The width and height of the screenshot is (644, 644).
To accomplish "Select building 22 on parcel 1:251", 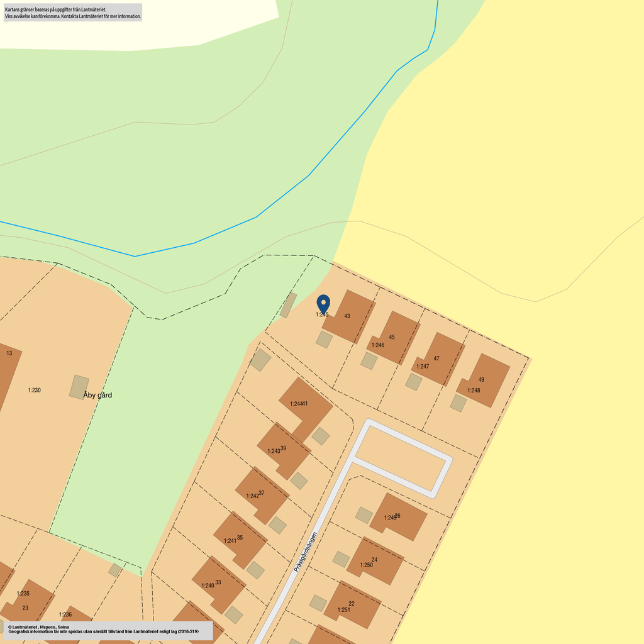I will [352, 604].
